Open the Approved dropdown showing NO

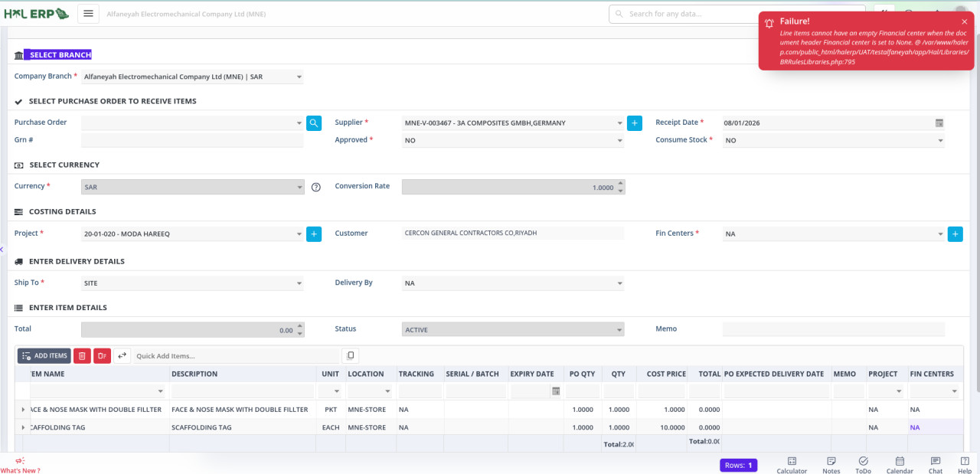click(x=513, y=140)
